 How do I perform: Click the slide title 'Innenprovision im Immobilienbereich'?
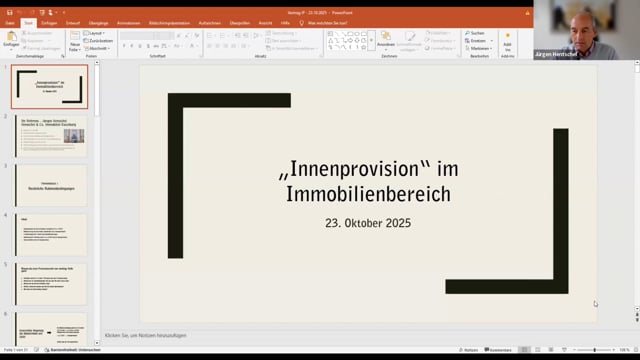tap(369, 181)
